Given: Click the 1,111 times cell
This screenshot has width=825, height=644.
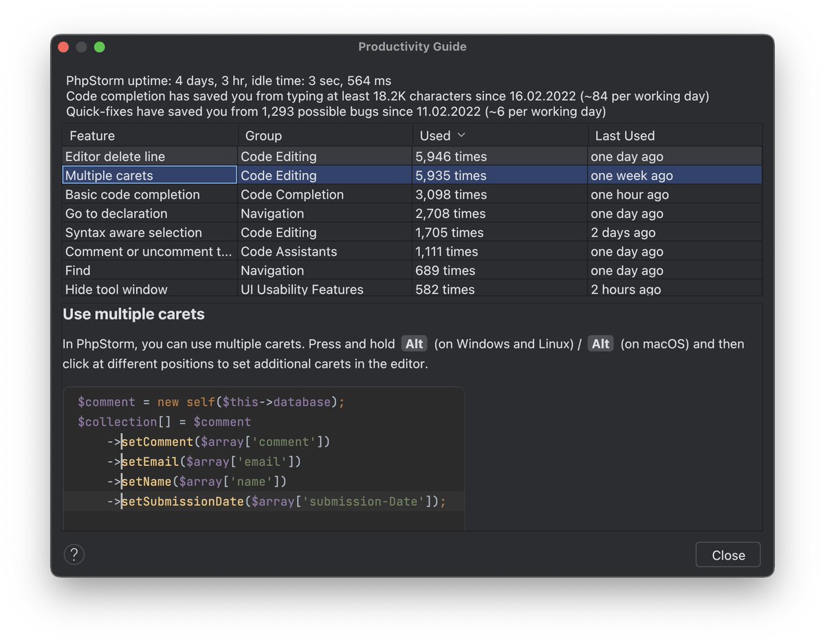Looking at the screenshot, I should (x=500, y=252).
